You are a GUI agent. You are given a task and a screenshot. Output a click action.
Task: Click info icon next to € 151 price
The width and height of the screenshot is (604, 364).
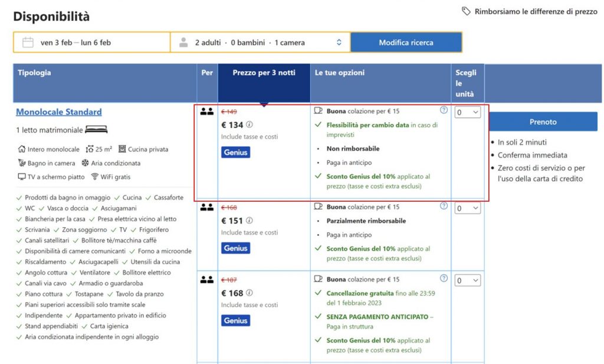pyautogui.click(x=250, y=221)
